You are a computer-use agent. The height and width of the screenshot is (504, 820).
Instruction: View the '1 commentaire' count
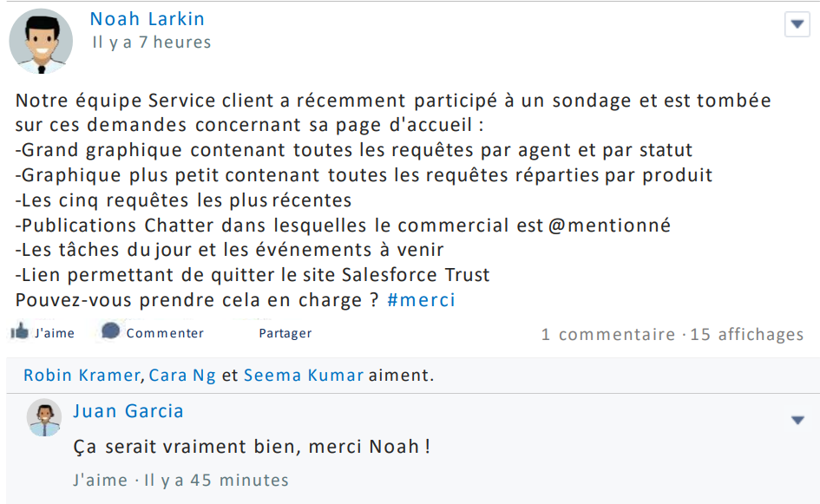607,334
